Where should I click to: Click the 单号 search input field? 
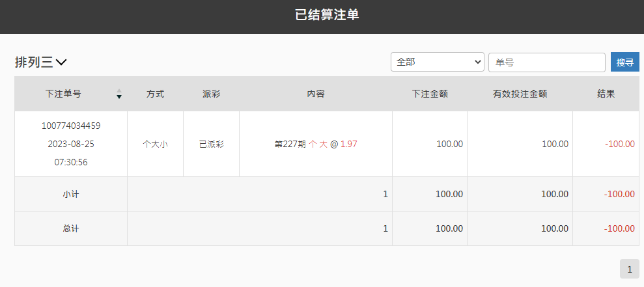546,62
